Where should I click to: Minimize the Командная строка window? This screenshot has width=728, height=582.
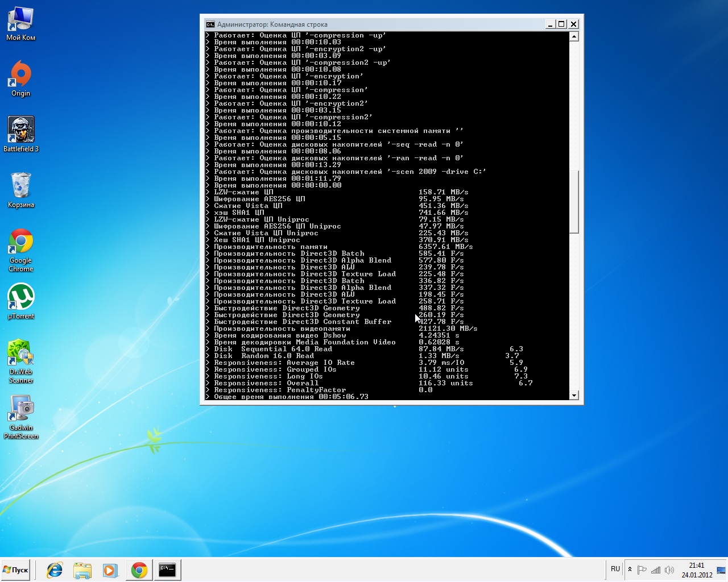pyautogui.click(x=550, y=24)
